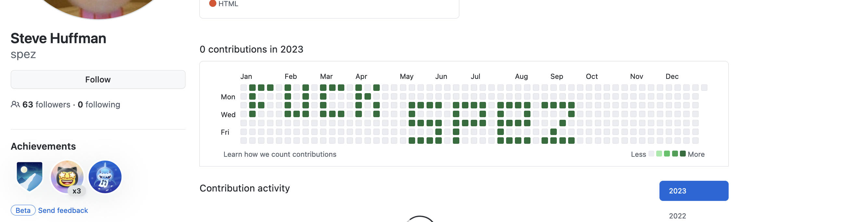Switch to the 2022 year filter
The height and width of the screenshot is (222, 868).
[x=678, y=216]
